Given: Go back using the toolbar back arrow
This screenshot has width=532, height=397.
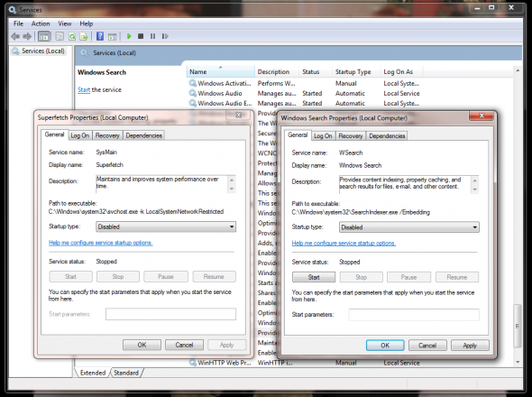Looking at the screenshot, I should (15, 36).
